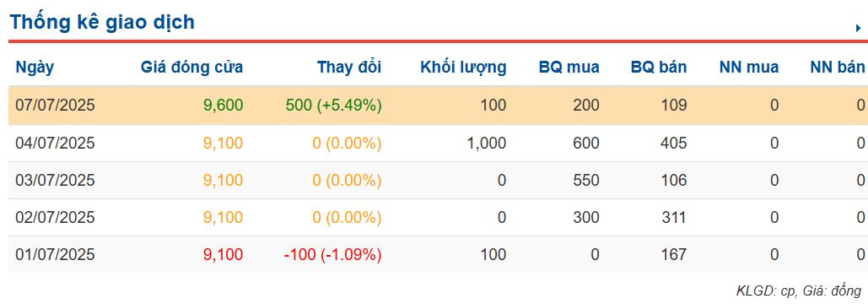Click the Giá đóng cửa column header

tap(191, 68)
